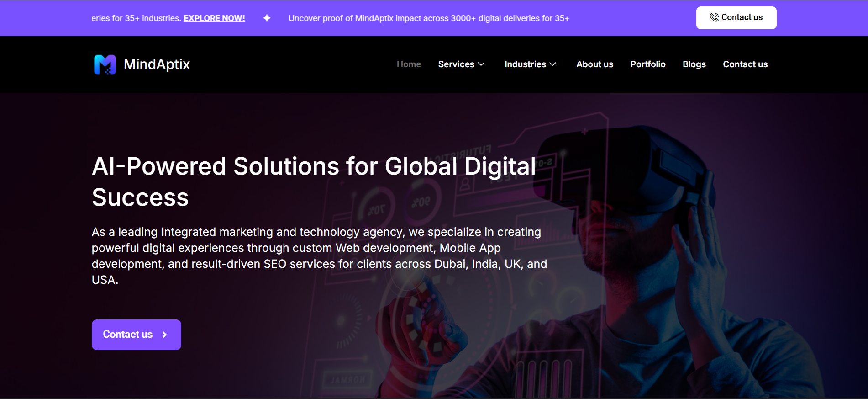Click the 'AI-Powered Solutions for Global Digital Success' heading

(x=314, y=181)
